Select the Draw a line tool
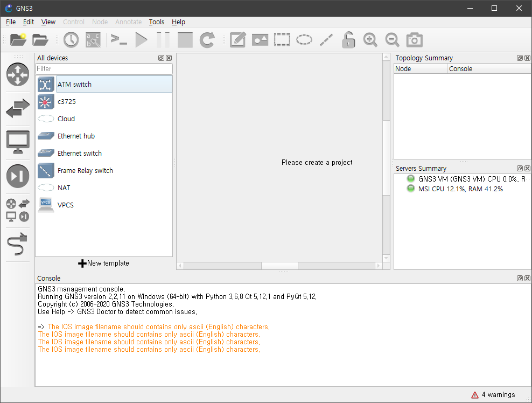The width and height of the screenshot is (532, 403). pyautogui.click(x=326, y=40)
